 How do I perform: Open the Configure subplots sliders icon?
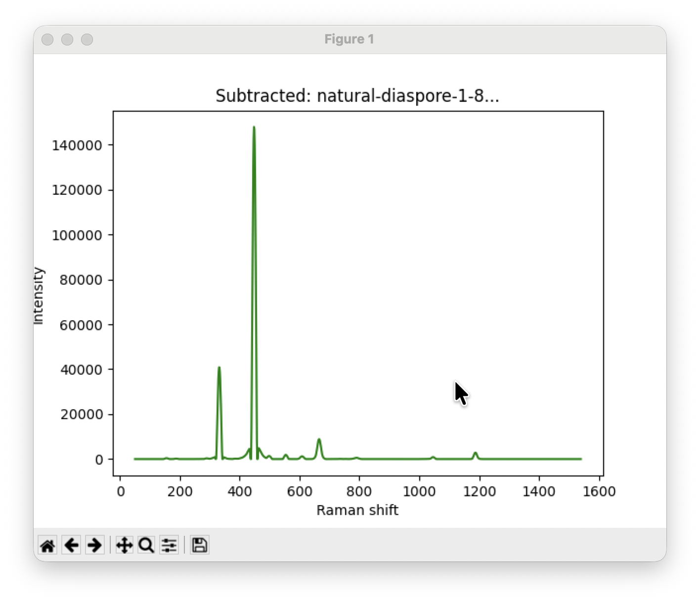click(169, 546)
